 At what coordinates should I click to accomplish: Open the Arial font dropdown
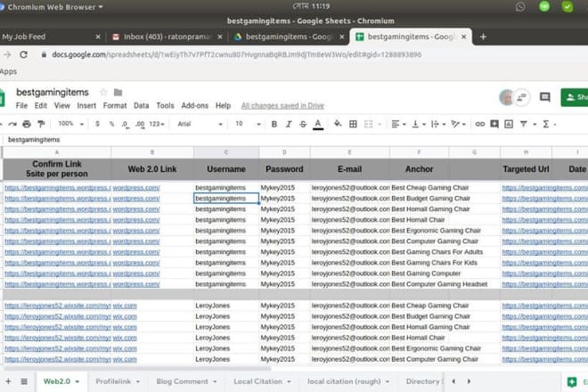click(x=200, y=124)
